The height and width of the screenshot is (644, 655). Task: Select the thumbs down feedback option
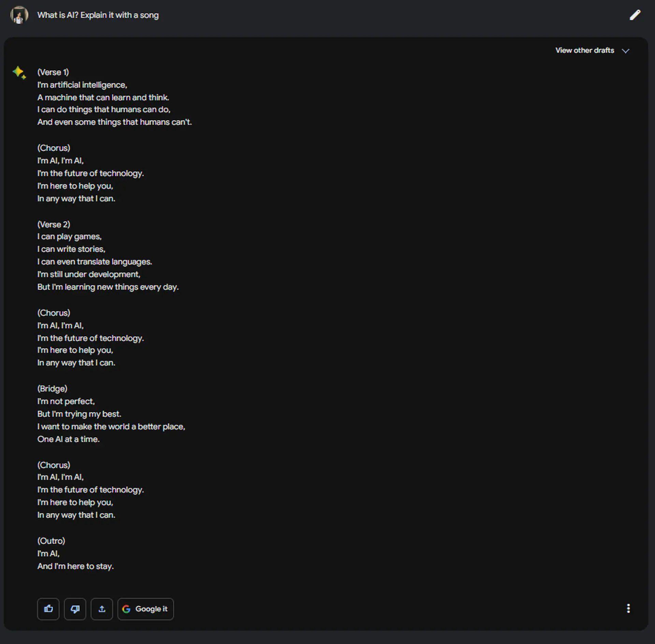click(x=75, y=609)
